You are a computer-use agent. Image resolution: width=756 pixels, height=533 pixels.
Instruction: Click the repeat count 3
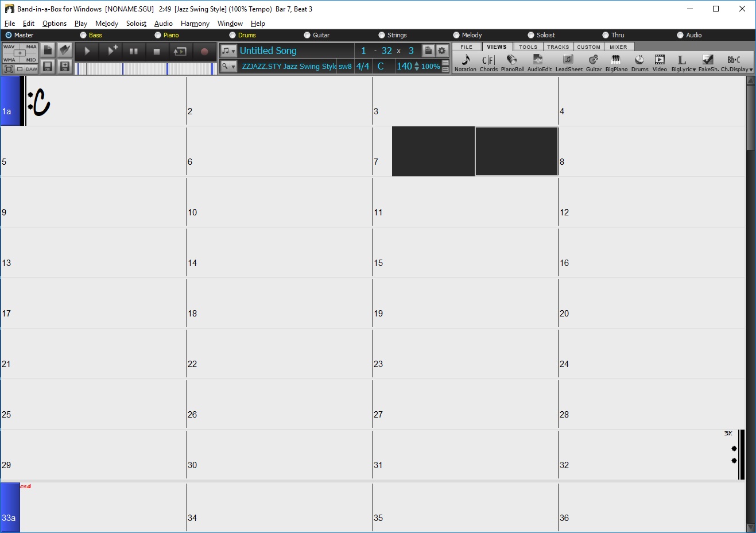(x=411, y=51)
